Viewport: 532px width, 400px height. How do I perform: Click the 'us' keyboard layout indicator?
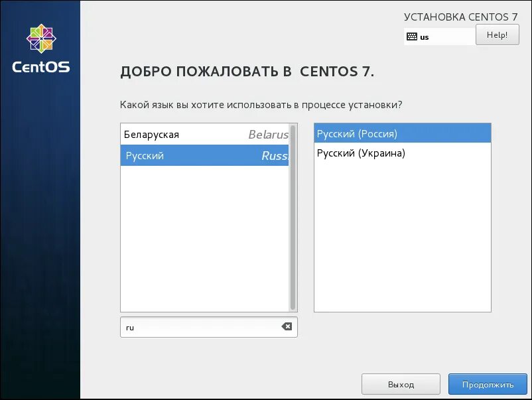click(425, 37)
